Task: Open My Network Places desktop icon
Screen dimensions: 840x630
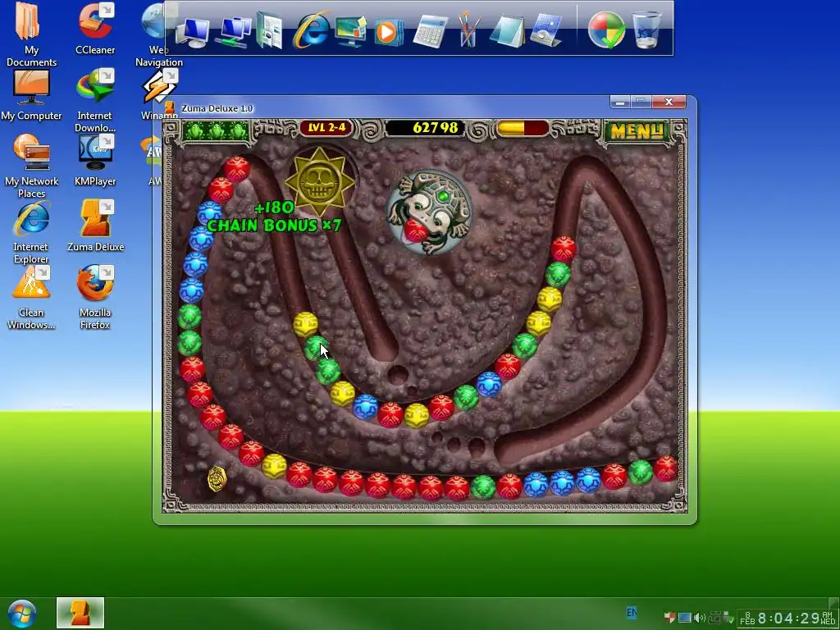Action: [x=31, y=166]
